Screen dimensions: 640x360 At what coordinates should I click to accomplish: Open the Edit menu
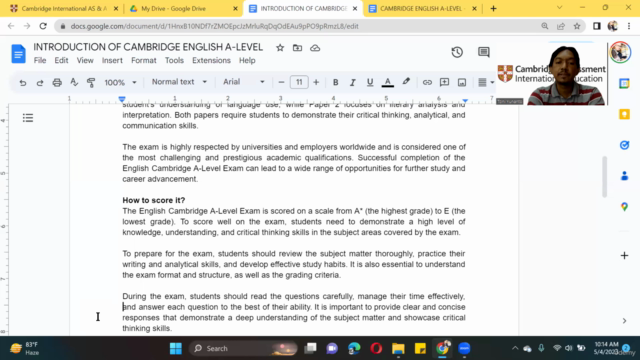click(61, 60)
